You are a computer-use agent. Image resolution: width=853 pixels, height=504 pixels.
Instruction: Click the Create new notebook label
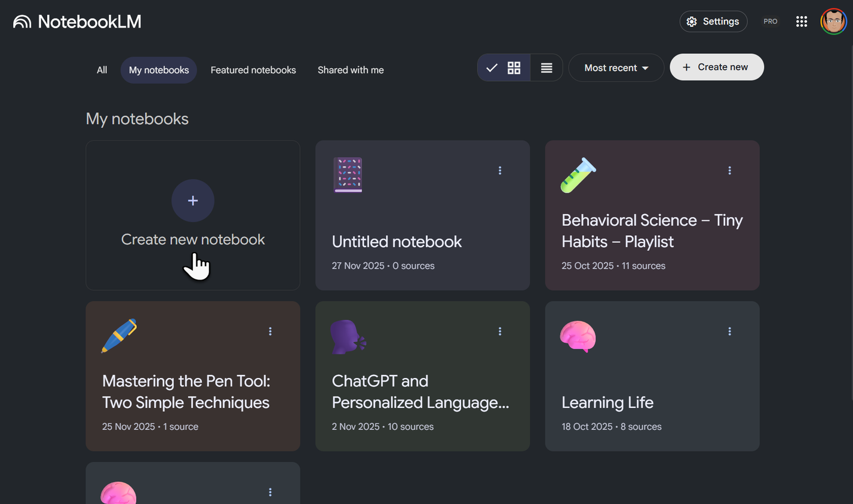(x=193, y=239)
